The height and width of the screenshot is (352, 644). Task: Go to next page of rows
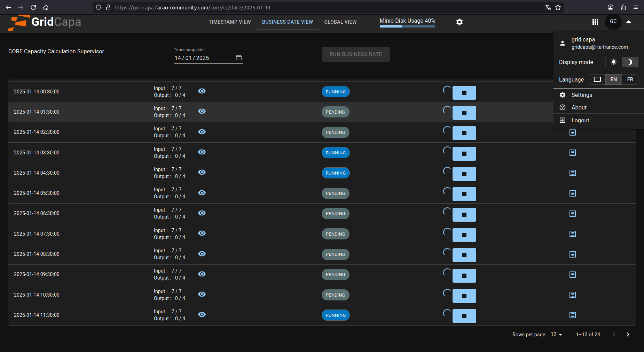click(628, 335)
